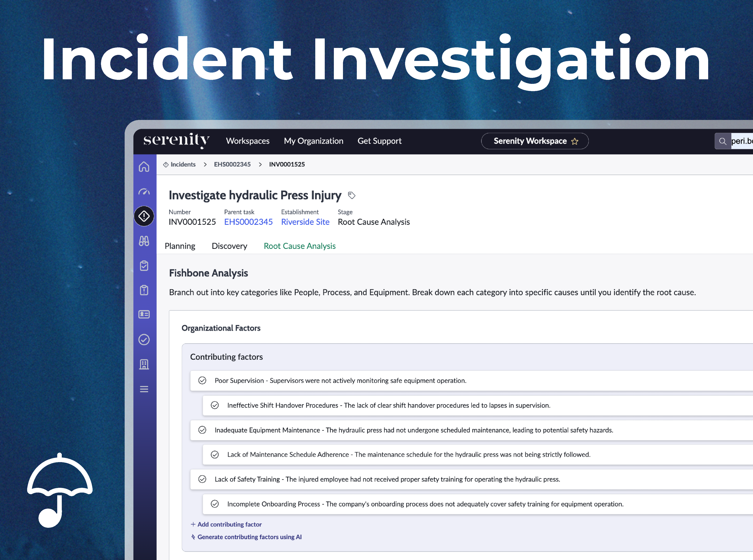Open the My Organization menu

pyautogui.click(x=313, y=141)
